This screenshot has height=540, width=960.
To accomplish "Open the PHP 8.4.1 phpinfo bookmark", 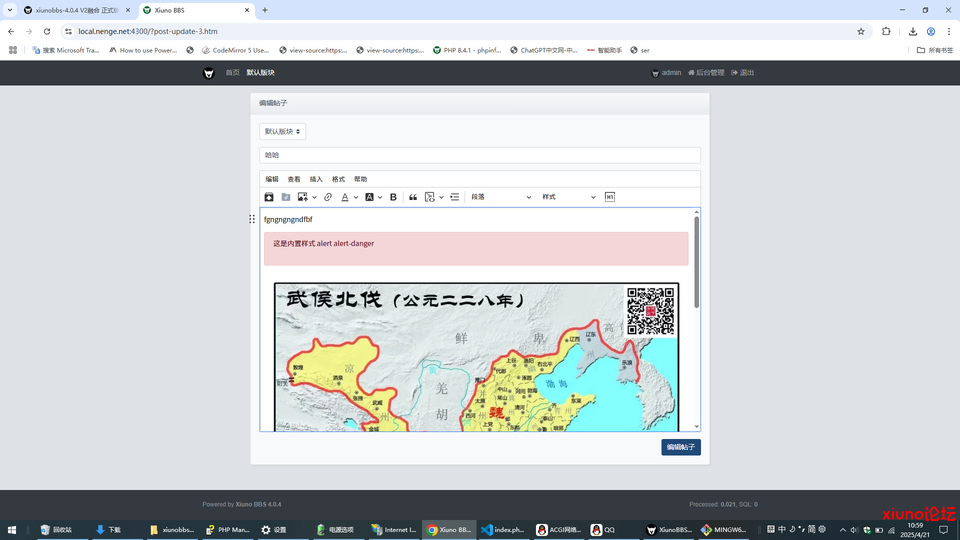I will coord(467,50).
